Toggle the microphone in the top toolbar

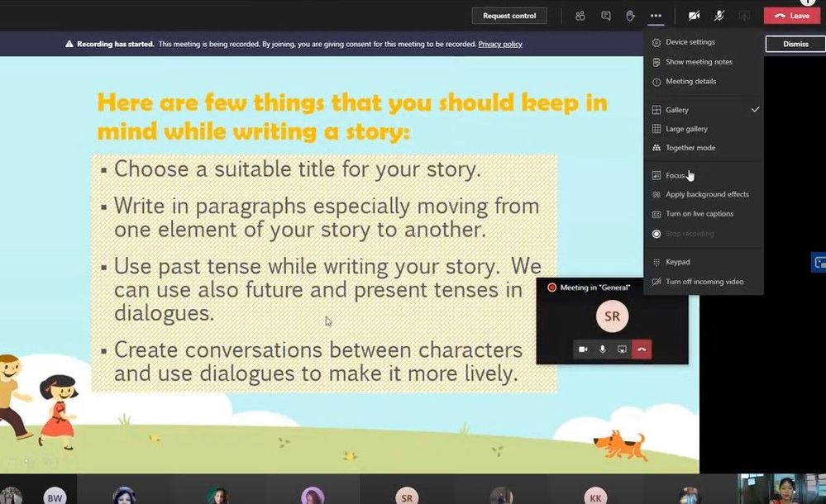(x=719, y=16)
